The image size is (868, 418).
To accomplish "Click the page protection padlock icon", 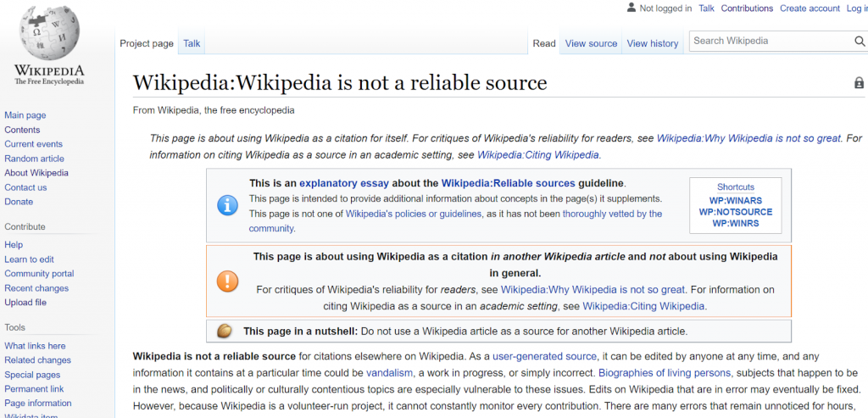I will 860,83.
